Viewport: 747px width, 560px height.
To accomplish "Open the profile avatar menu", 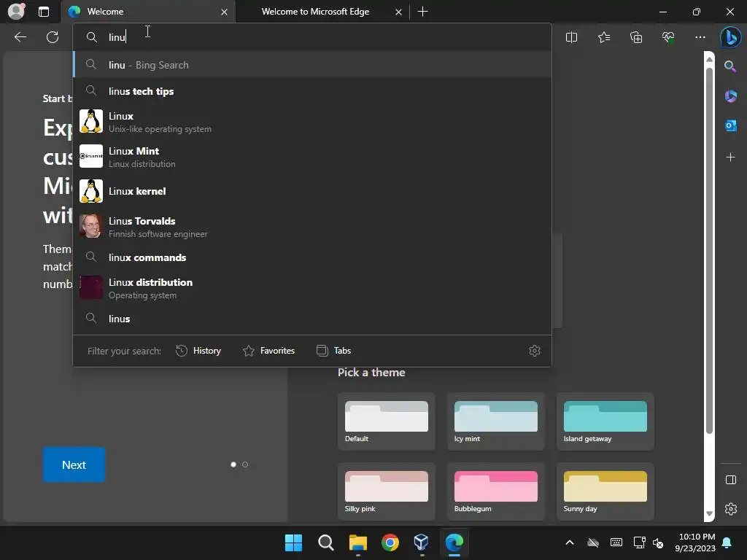I will [16, 12].
